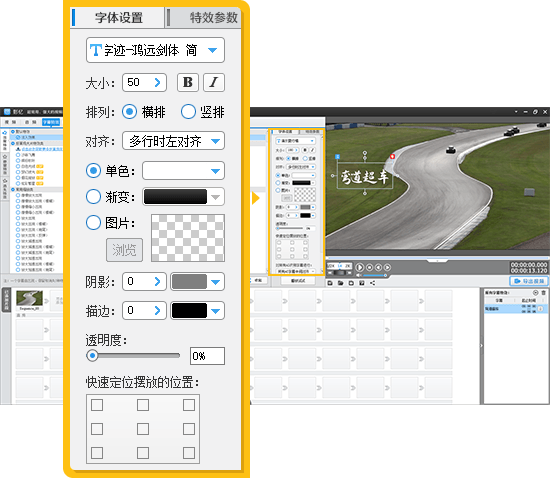Screen dimensions: 550x478
Task: Click trash icon in subtitle list panel
Action: pyautogui.click(x=543, y=292)
